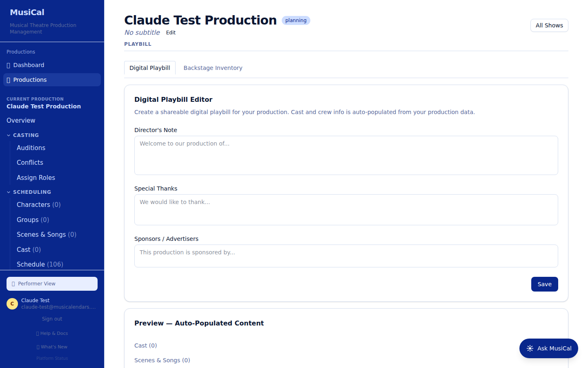Select Claude Test Production under Current Production

click(44, 106)
